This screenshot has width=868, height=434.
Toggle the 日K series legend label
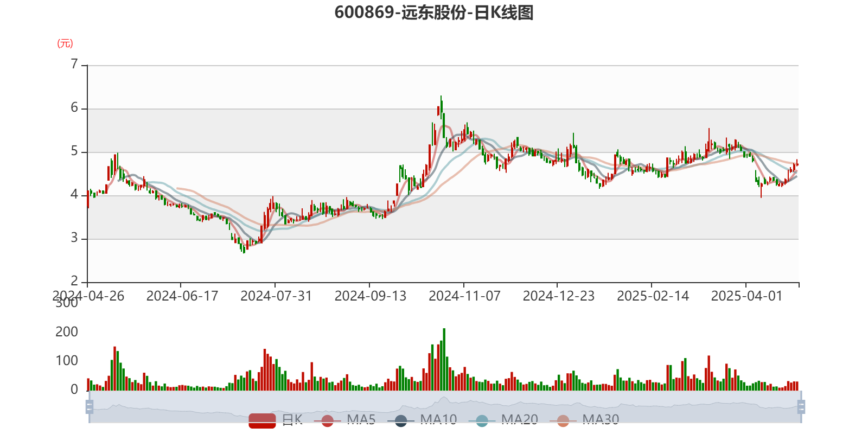point(292,419)
